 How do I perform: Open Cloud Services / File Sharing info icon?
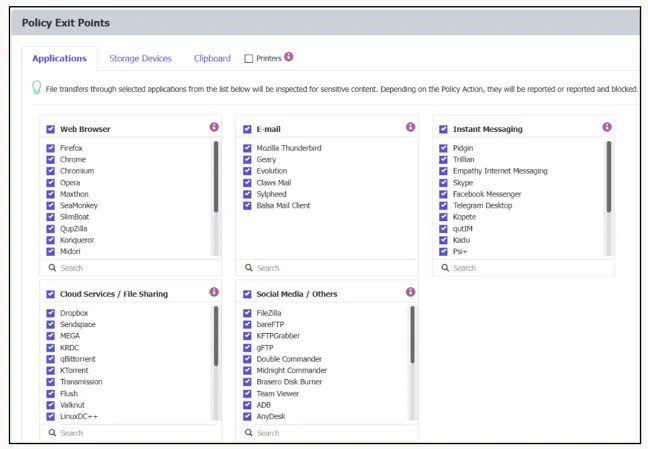(x=214, y=292)
